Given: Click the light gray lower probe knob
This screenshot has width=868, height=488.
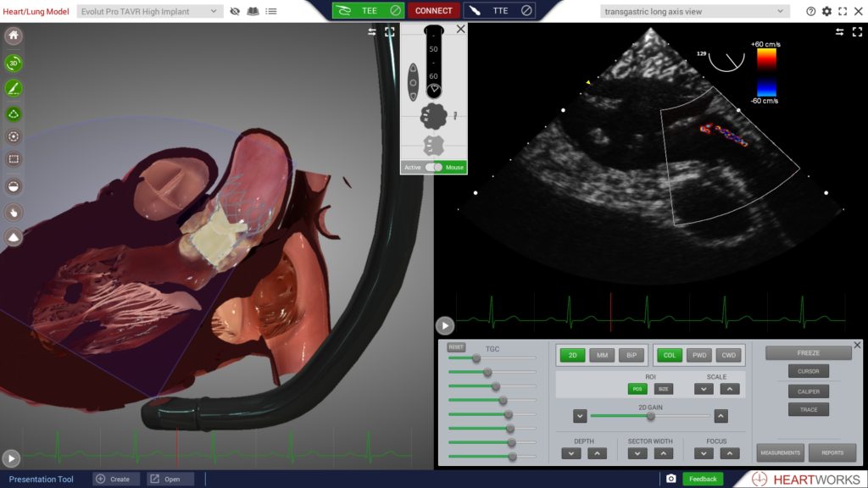Looking at the screenshot, I should [x=434, y=146].
